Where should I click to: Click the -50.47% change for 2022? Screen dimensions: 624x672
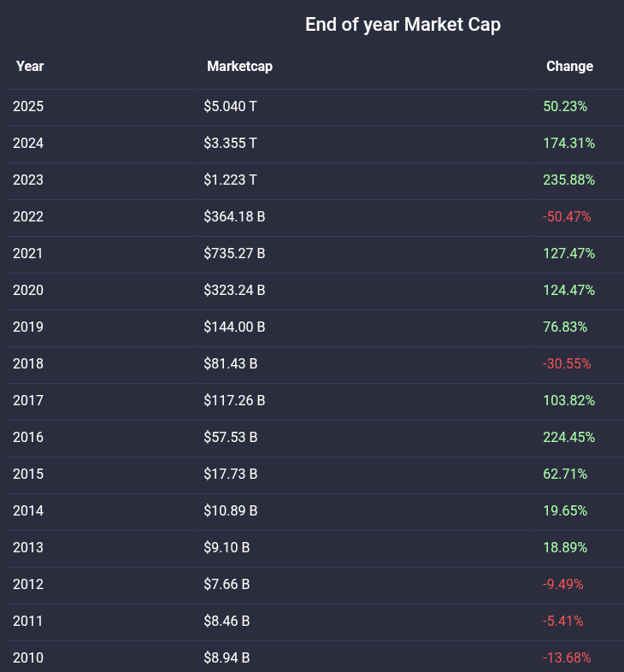pyautogui.click(x=567, y=217)
